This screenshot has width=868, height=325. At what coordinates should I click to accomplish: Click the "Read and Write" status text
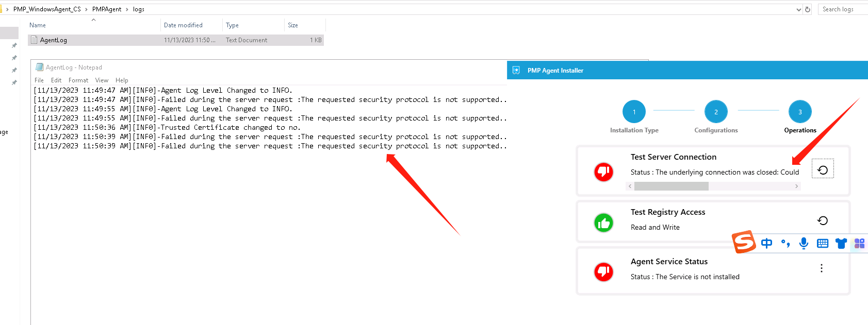655,228
